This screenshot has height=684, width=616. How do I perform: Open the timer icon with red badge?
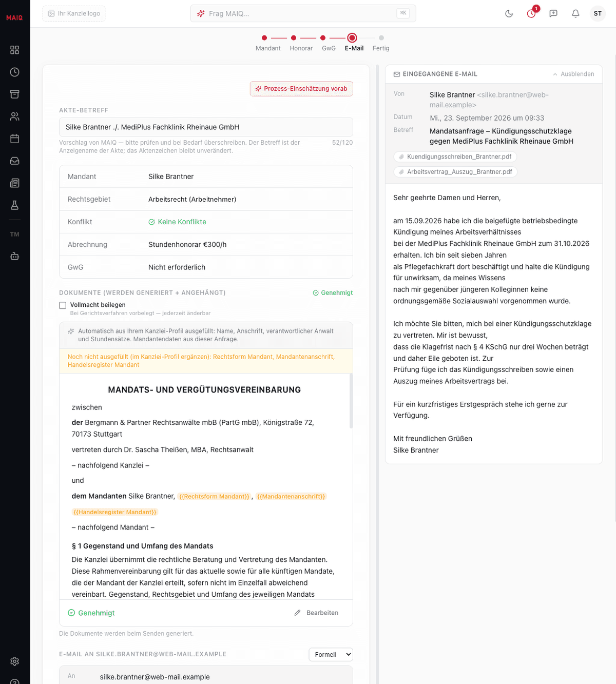point(531,14)
